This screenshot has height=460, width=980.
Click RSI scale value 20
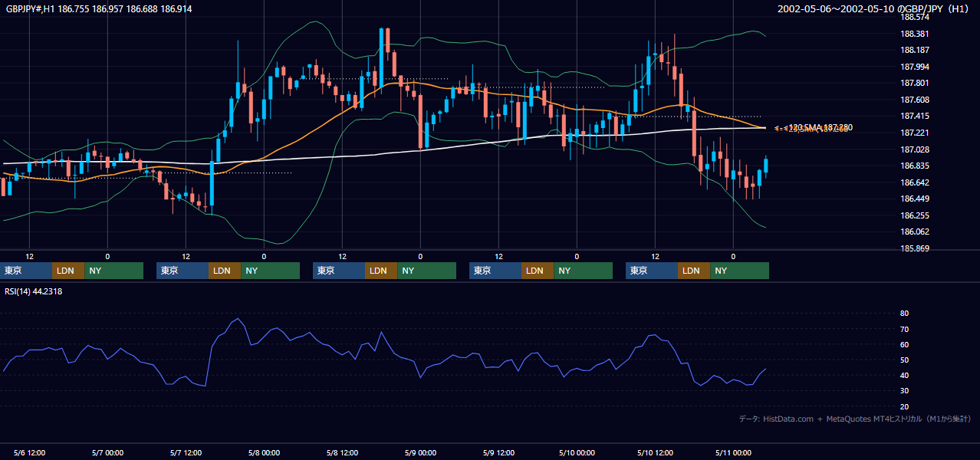tap(905, 406)
